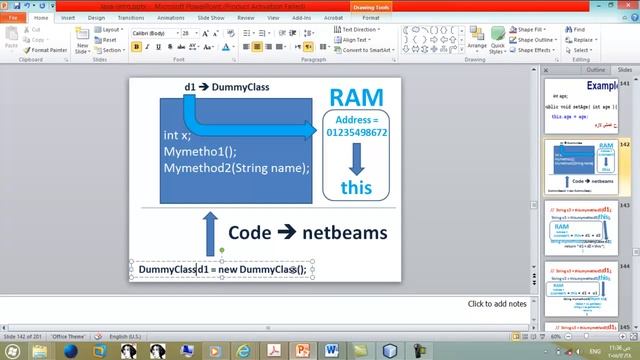This screenshot has height=360, width=640.
Task: Switch to Slide Sorter view in status bar
Action: 525,336
